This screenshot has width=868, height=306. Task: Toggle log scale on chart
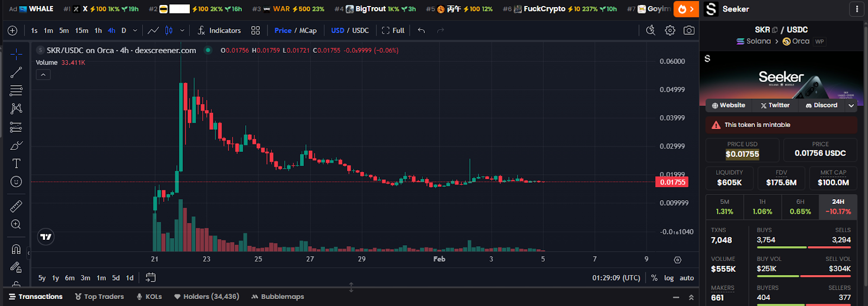(x=669, y=278)
